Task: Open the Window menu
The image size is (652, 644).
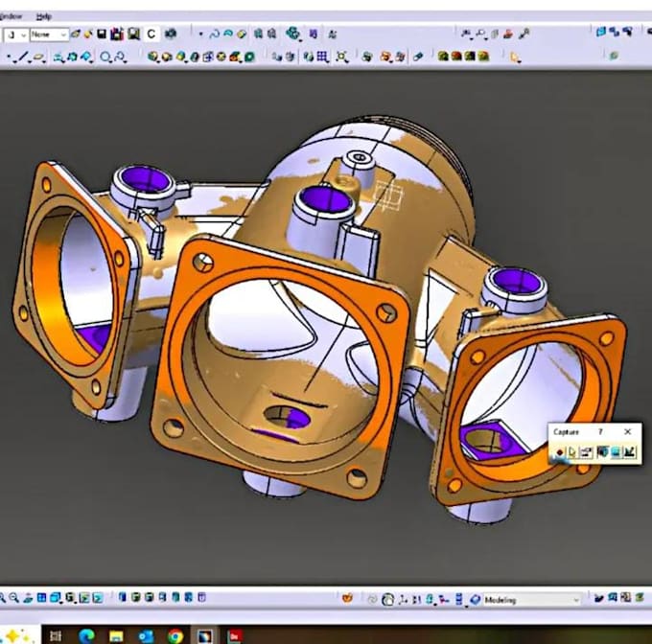Action: (x=12, y=16)
